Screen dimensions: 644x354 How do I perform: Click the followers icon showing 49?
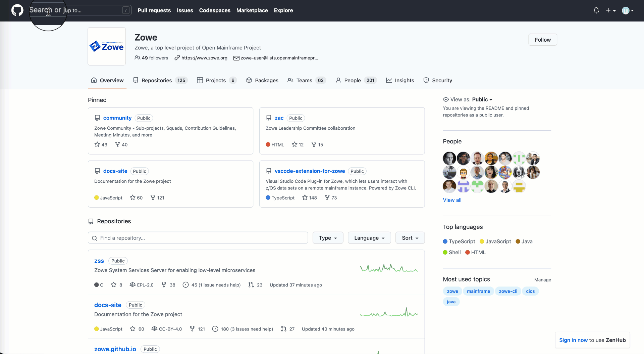pos(138,58)
